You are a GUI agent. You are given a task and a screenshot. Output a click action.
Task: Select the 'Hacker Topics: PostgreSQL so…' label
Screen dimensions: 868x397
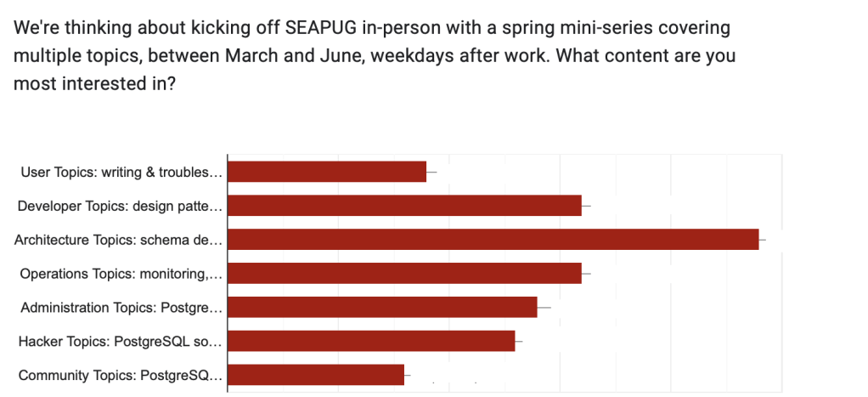click(120, 342)
